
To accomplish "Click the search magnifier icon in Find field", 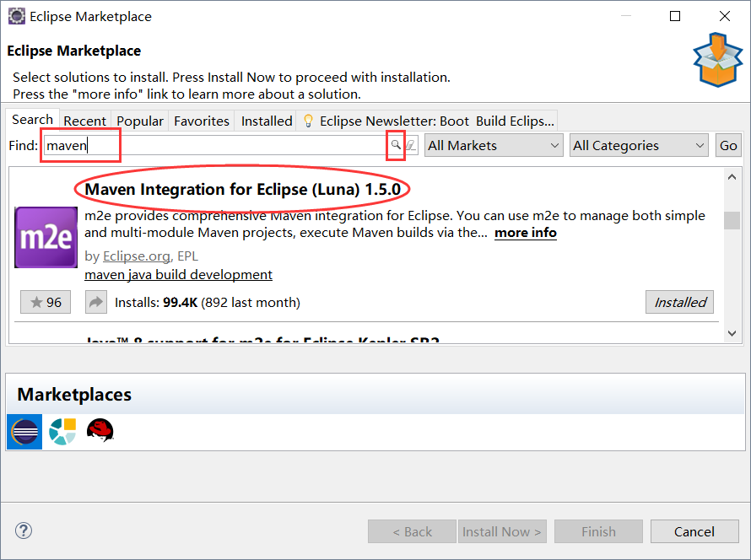I will [396, 144].
